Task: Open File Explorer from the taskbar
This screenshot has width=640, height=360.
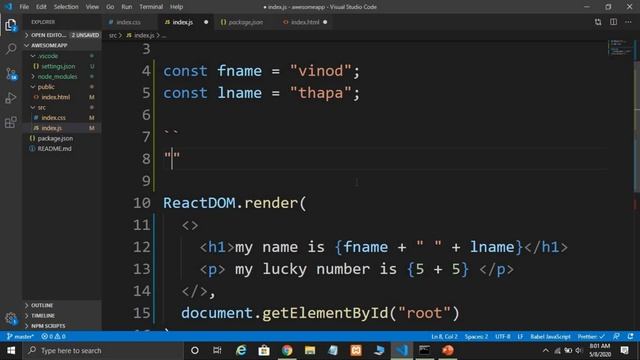Action: click(x=310, y=351)
